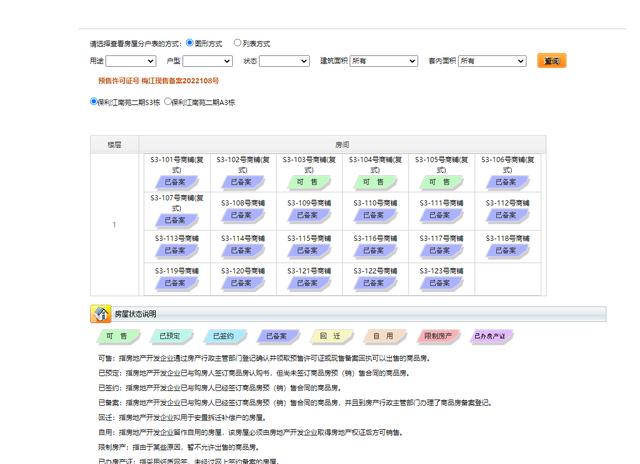Click the 已备案 badge for S3-114号商铺
The height and width of the screenshot is (464, 640).
[x=242, y=251]
